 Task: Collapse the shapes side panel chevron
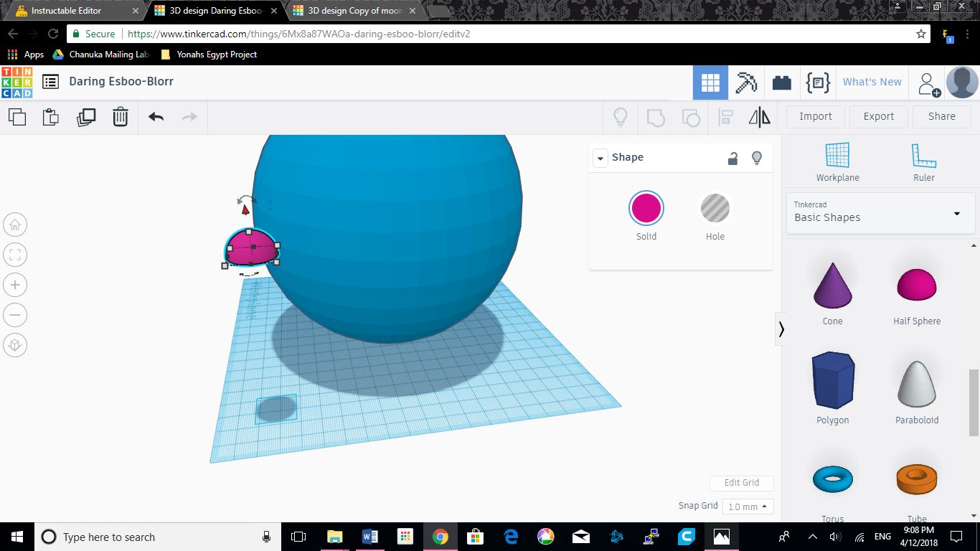coord(781,329)
